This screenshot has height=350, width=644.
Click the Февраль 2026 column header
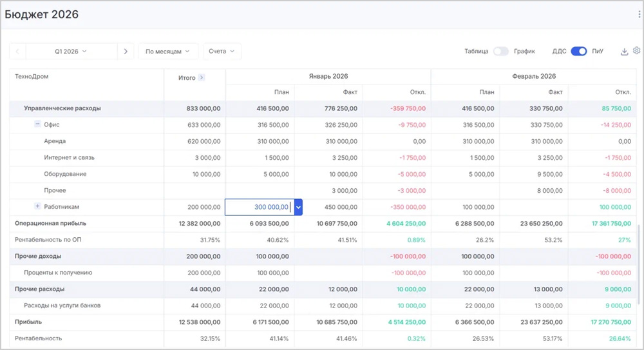(x=533, y=76)
